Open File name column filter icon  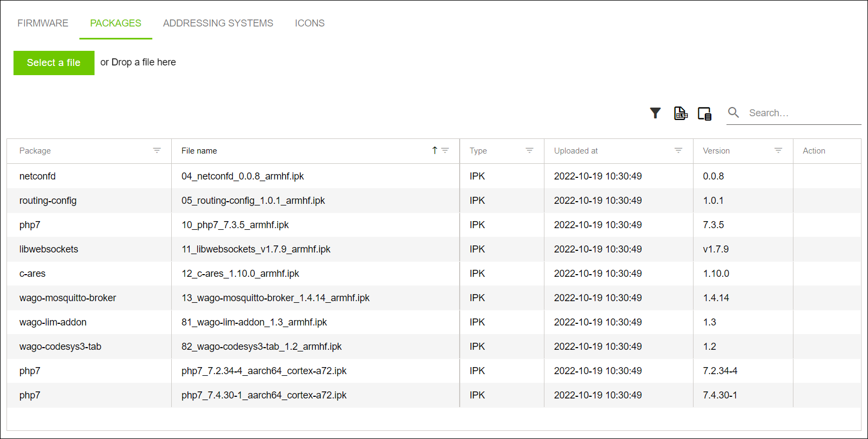click(x=445, y=150)
